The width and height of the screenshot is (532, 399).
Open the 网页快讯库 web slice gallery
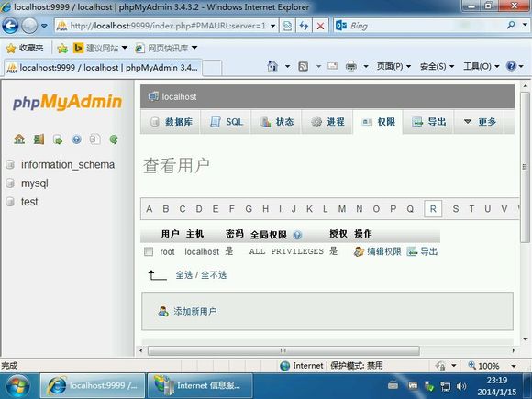coord(166,49)
